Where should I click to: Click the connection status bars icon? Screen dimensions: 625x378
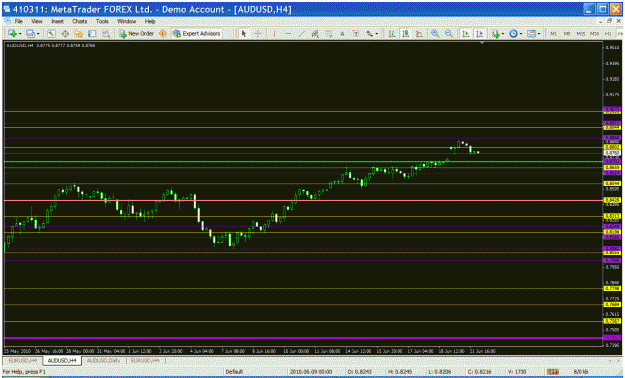click(x=552, y=372)
